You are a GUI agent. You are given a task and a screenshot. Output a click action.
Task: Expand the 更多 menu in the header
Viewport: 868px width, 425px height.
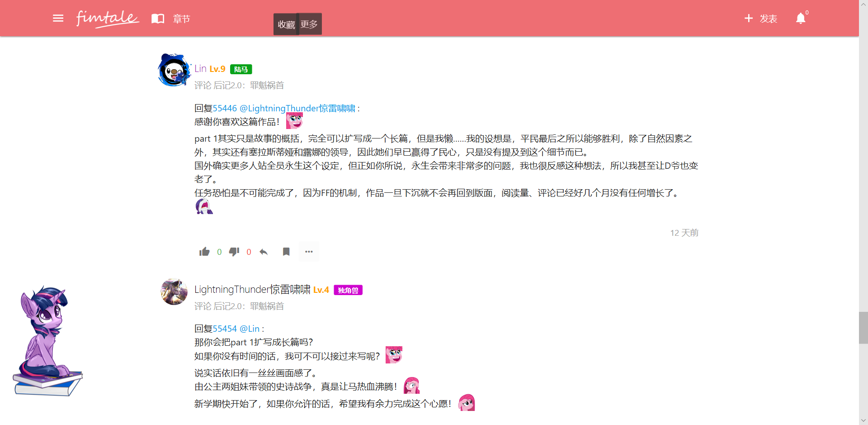[309, 24]
